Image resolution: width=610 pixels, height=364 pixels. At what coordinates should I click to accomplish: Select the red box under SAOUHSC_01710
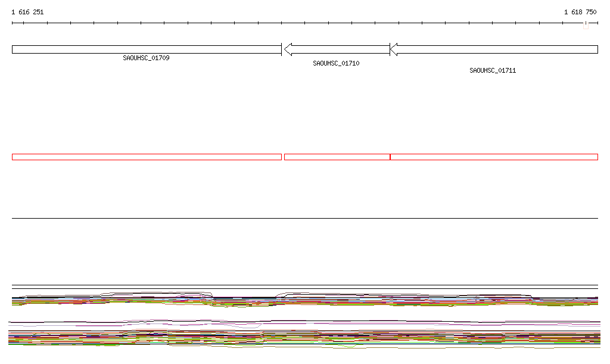pos(337,157)
